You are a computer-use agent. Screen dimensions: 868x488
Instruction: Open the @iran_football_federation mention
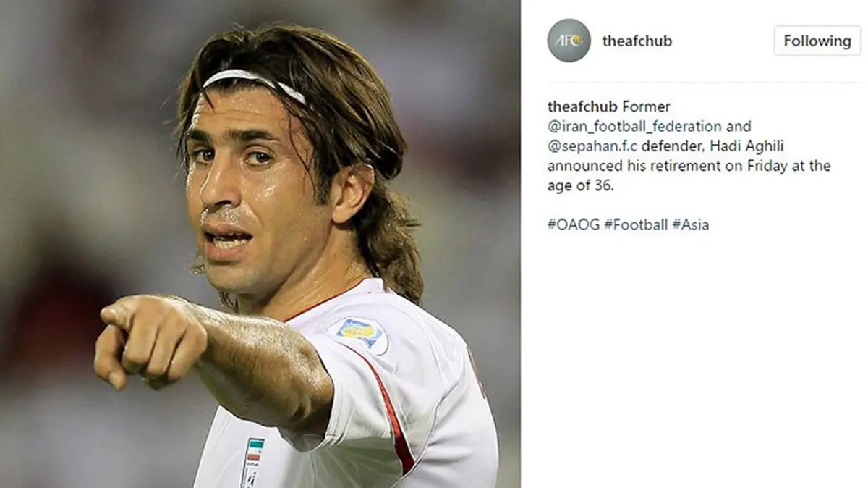point(634,127)
